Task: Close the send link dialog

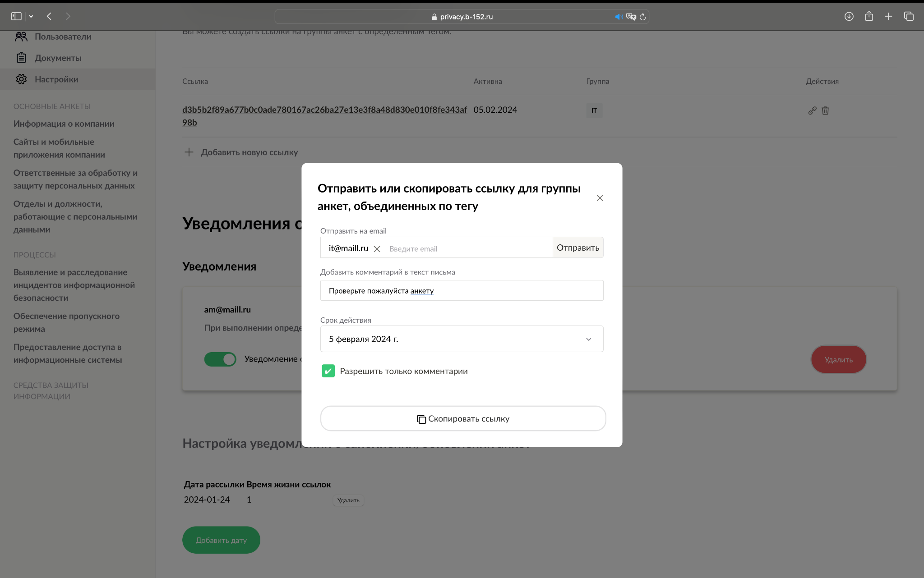Action: pyautogui.click(x=600, y=198)
